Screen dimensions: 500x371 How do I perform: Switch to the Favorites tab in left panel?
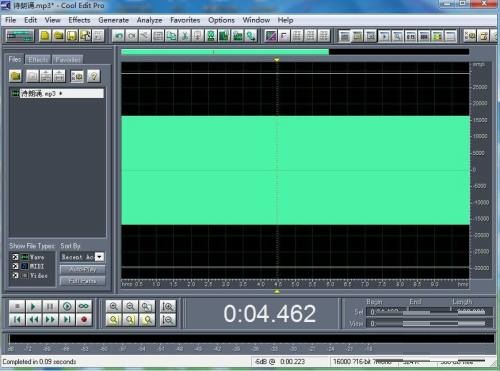[x=68, y=60]
